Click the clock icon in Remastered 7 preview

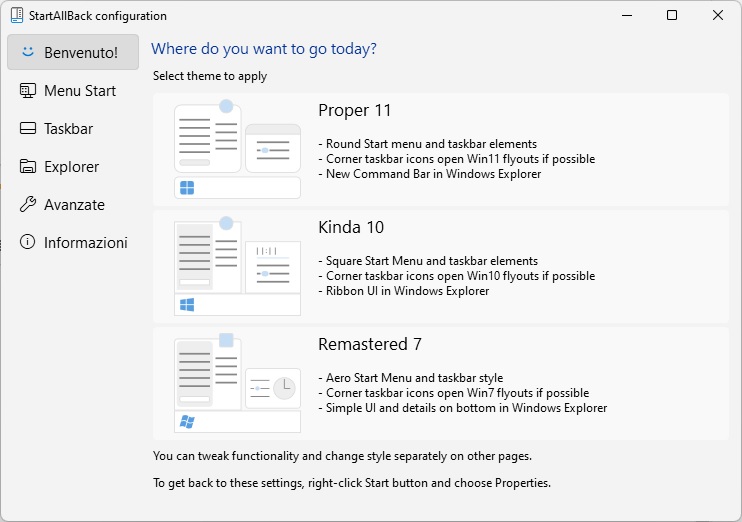click(284, 388)
